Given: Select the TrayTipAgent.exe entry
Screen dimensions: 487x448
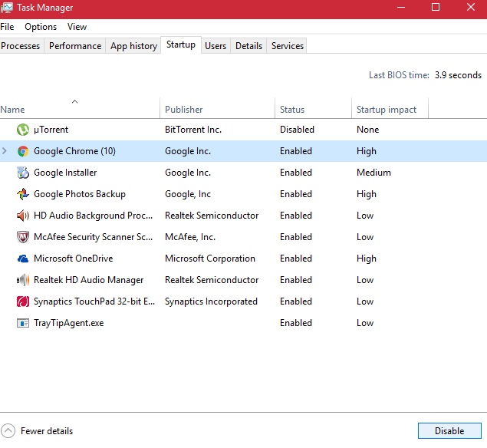Looking at the screenshot, I should point(68,323).
